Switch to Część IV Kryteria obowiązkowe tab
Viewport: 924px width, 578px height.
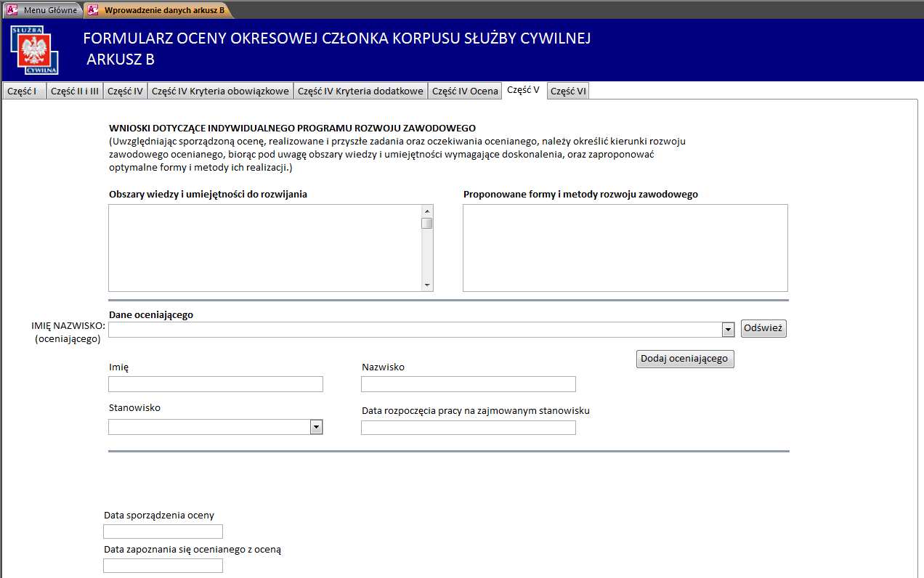[x=220, y=91]
